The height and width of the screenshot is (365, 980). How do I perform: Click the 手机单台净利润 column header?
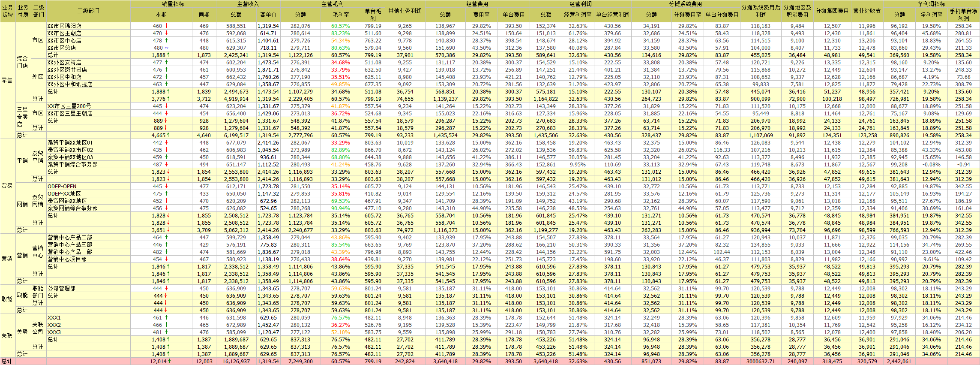coord(963,15)
